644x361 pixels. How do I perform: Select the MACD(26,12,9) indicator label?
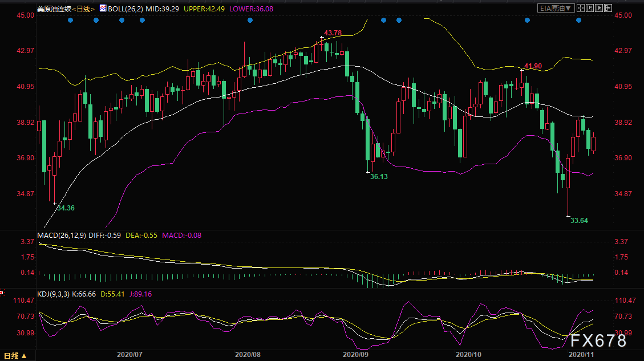pyautogui.click(x=62, y=236)
